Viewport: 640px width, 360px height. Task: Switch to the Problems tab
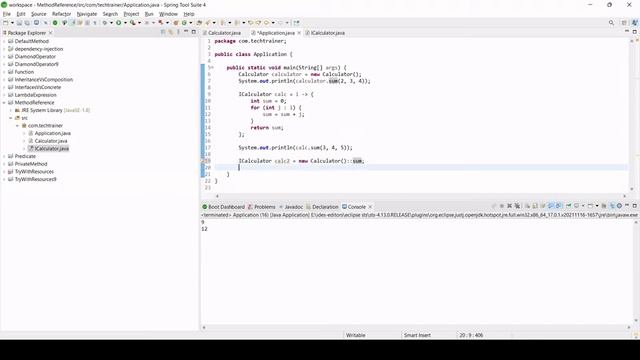click(264, 207)
